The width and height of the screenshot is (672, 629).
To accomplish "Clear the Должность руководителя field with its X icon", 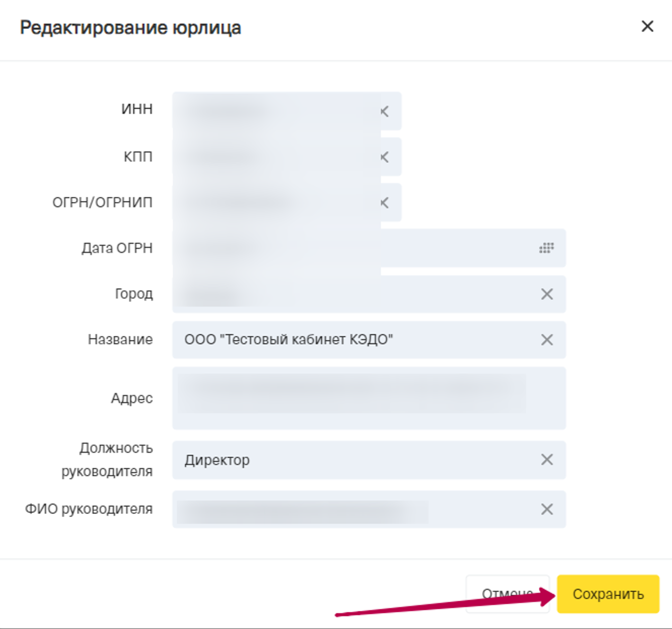I will pyautogui.click(x=547, y=460).
